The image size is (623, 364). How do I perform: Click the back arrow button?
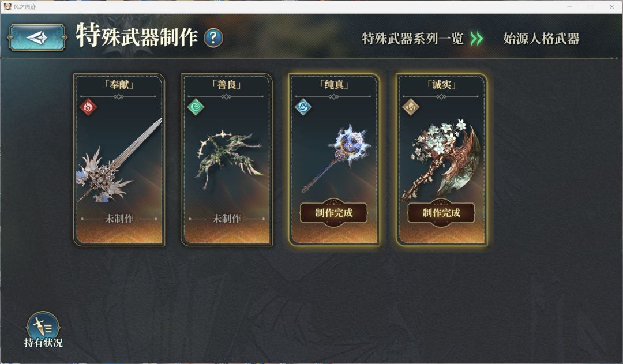click(x=37, y=37)
